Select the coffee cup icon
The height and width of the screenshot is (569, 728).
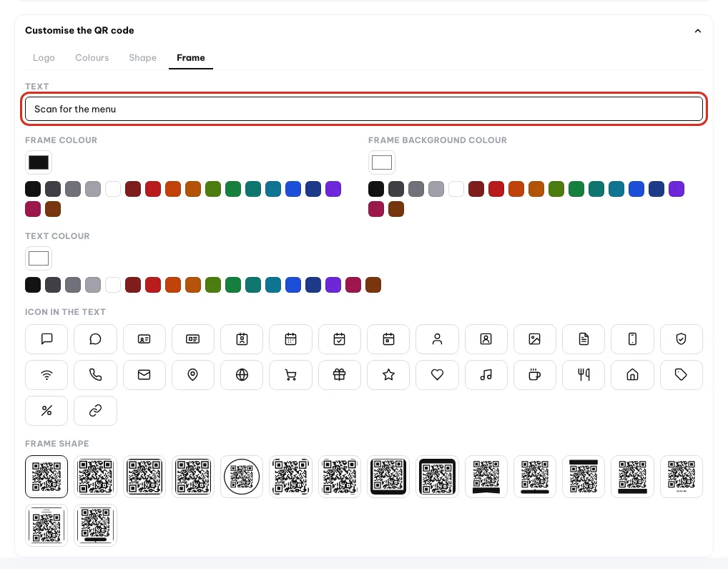tap(535, 375)
